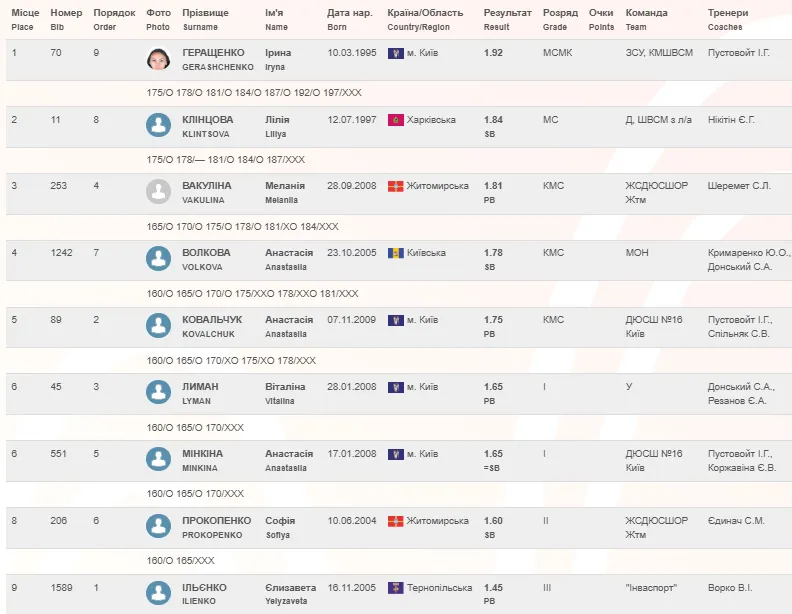Click Zhytomyrska flag in Vakulina's row
Image resolution: width=792 pixels, height=614 pixels.
[395, 186]
